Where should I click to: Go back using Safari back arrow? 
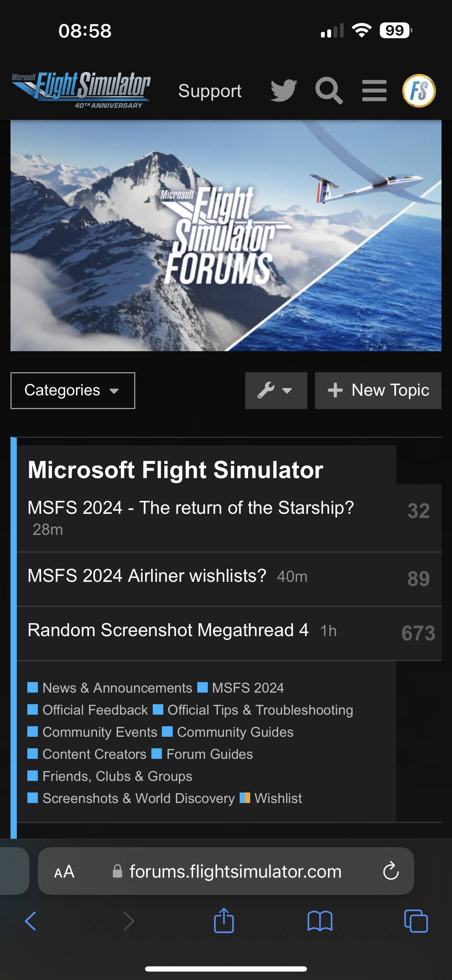(30, 921)
